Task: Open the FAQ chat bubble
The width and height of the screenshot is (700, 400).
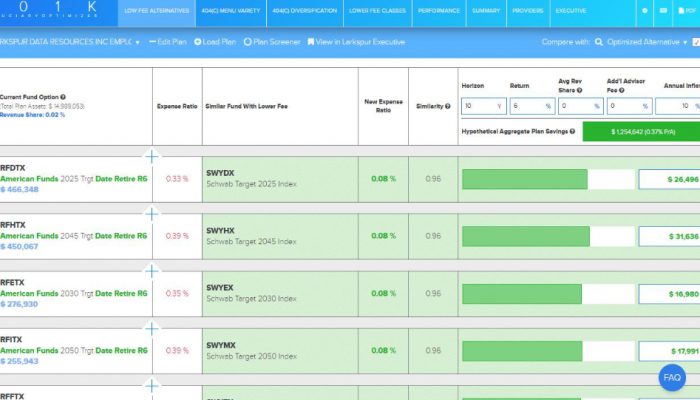Action: (672, 378)
